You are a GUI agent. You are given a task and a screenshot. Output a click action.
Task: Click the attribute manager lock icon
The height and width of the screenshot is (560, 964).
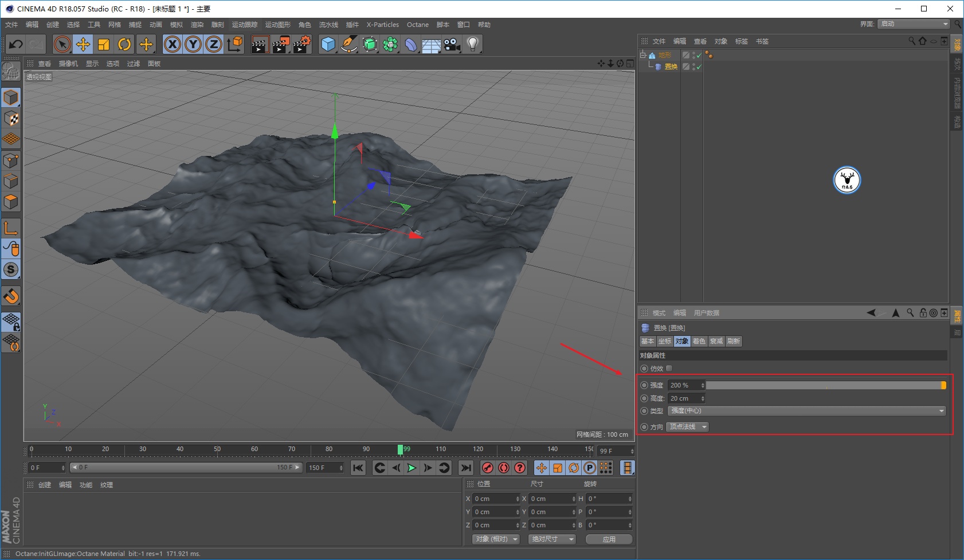923,313
